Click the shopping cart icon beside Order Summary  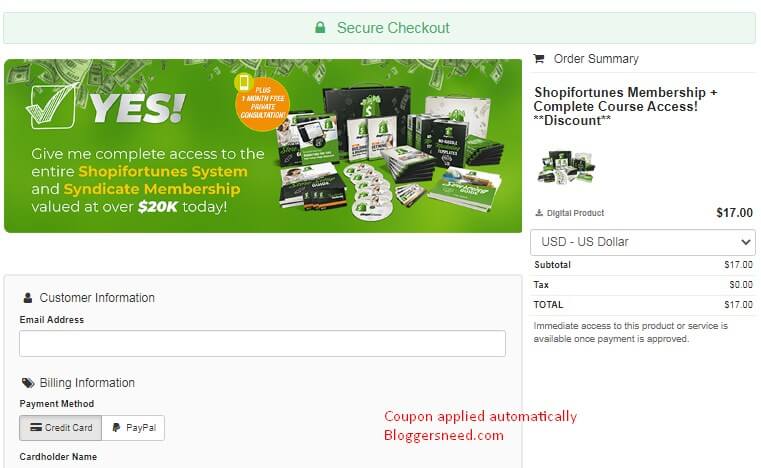click(x=539, y=59)
